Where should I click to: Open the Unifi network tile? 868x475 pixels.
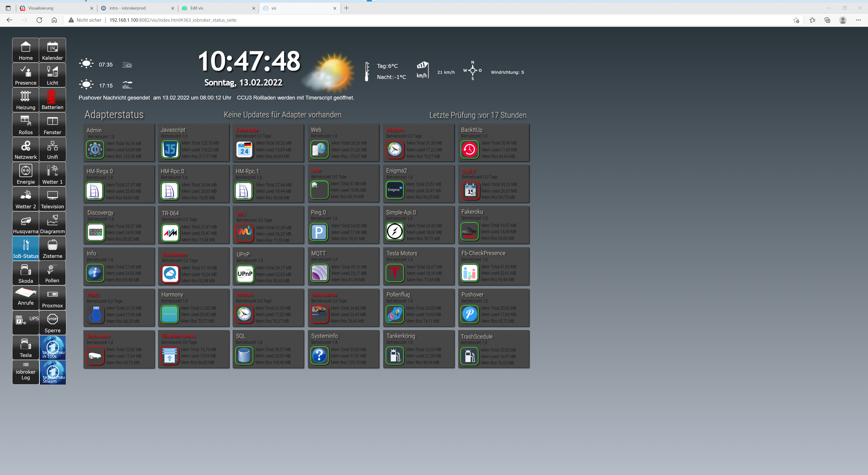pos(52,149)
